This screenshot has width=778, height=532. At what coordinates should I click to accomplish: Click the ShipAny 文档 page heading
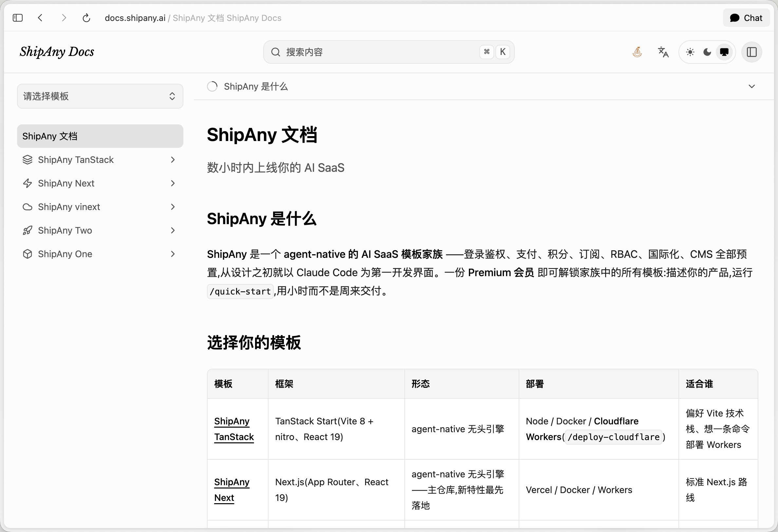[x=262, y=135]
